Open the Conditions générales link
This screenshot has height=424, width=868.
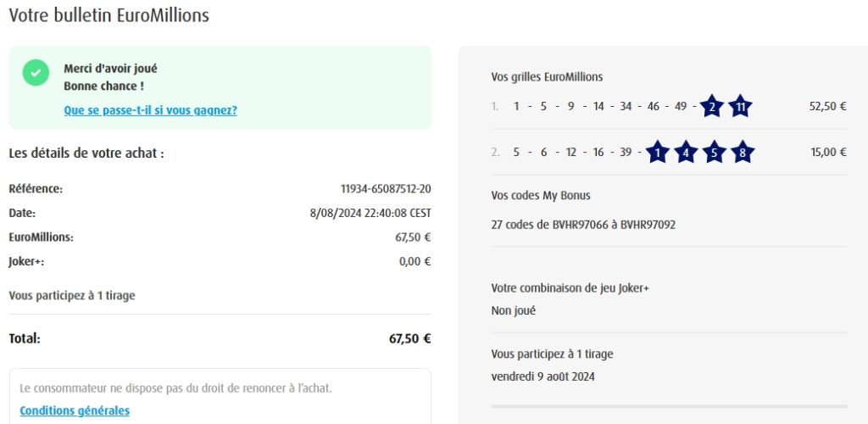pos(75,410)
